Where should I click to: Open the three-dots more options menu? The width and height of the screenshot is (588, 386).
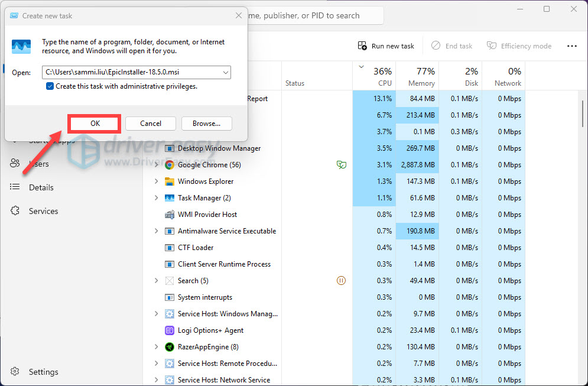[571, 46]
